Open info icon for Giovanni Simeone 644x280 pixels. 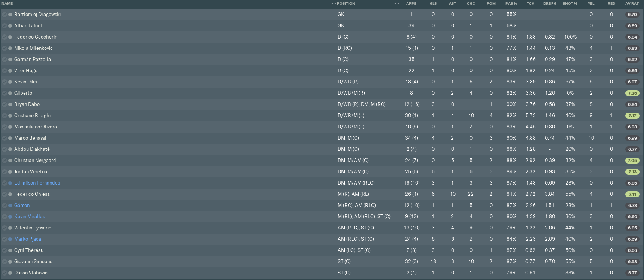tap(10, 262)
